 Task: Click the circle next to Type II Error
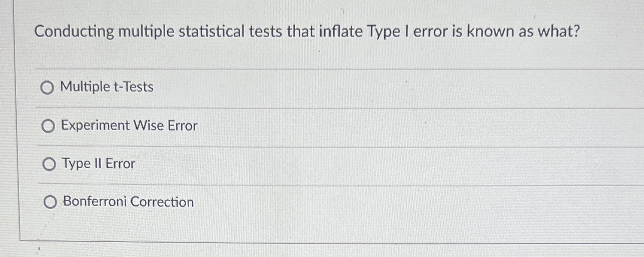point(49,164)
